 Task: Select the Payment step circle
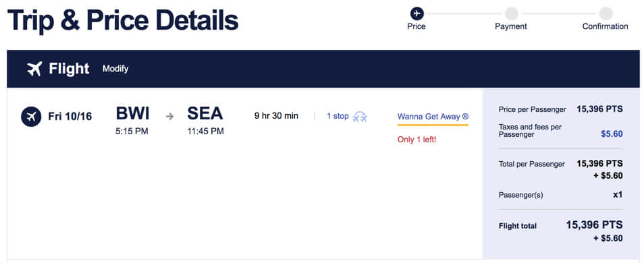coord(511,13)
